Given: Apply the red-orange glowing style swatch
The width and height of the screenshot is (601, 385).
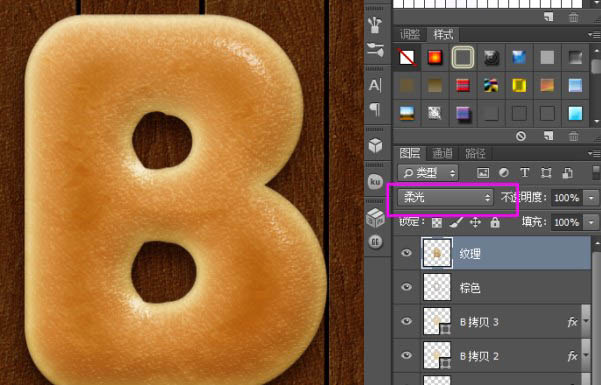Looking at the screenshot, I should [435, 58].
